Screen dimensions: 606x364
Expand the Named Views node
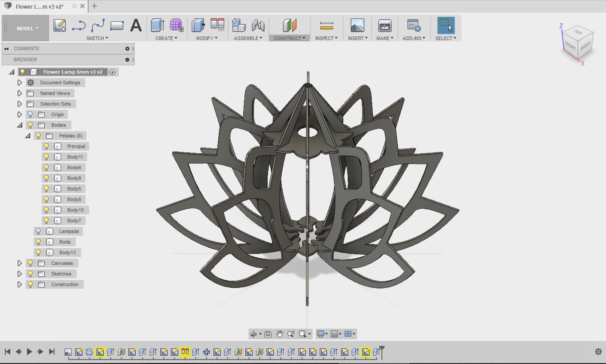(x=20, y=93)
